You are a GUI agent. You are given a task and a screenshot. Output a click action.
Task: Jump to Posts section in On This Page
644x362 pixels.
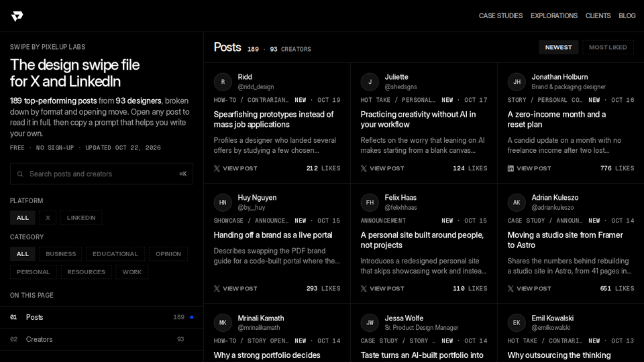coord(101,317)
